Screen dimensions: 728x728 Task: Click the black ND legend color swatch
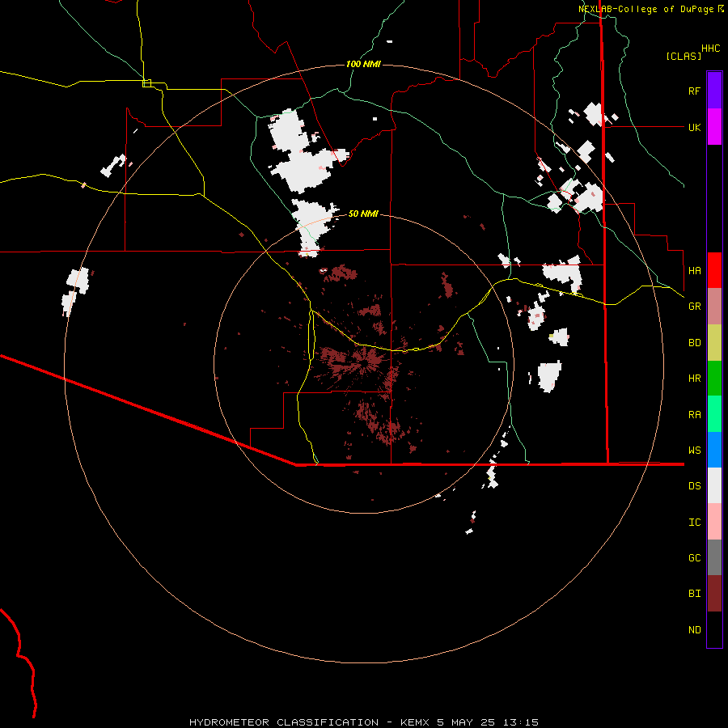(x=714, y=629)
